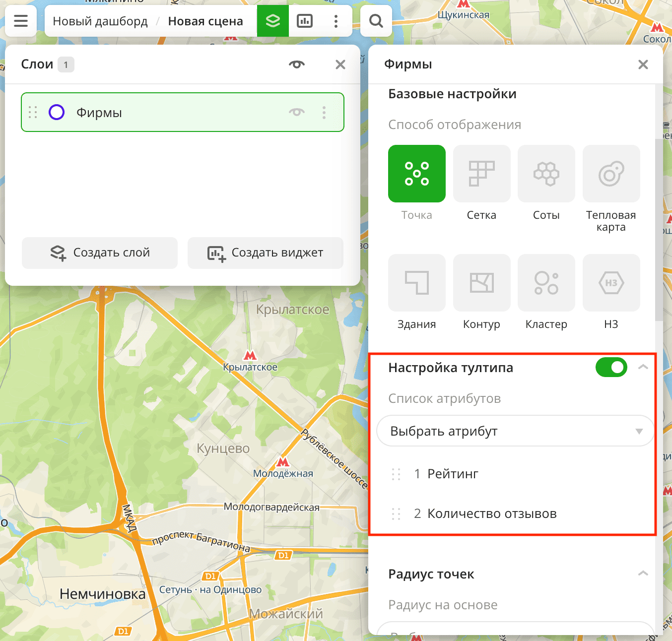This screenshot has height=641, width=672.
Task: Select the Соты display mode
Action: [546, 174]
